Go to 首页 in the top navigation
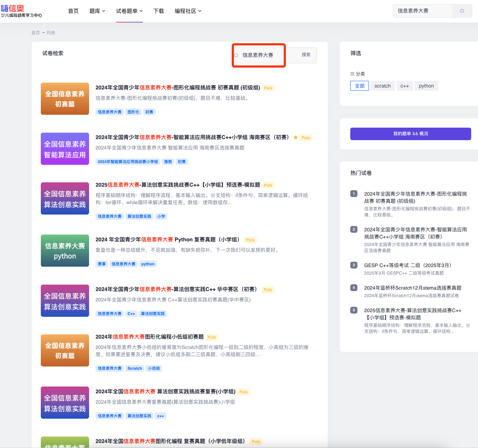The image size is (478, 448). point(73,11)
